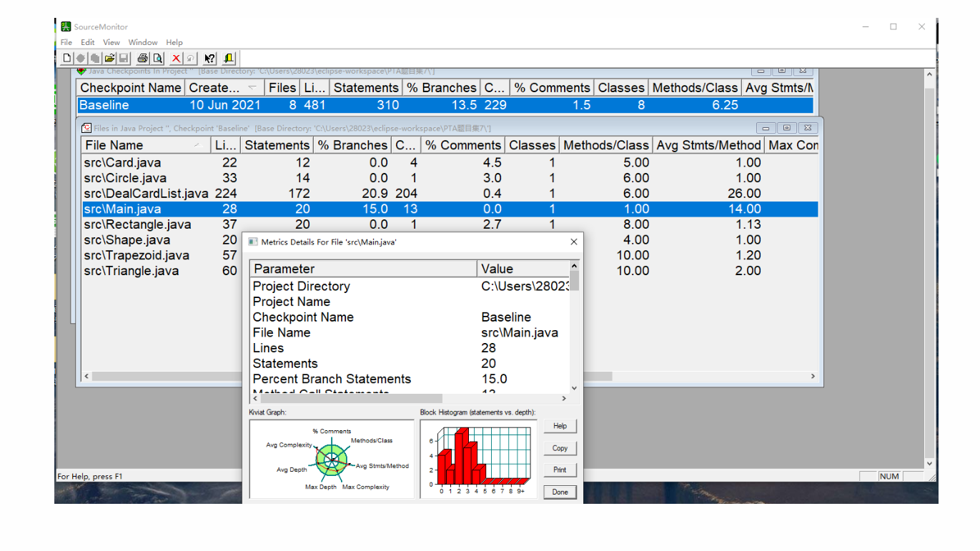The width and height of the screenshot is (980, 551).
Task: Open the File menu
Action: point(66,42)
